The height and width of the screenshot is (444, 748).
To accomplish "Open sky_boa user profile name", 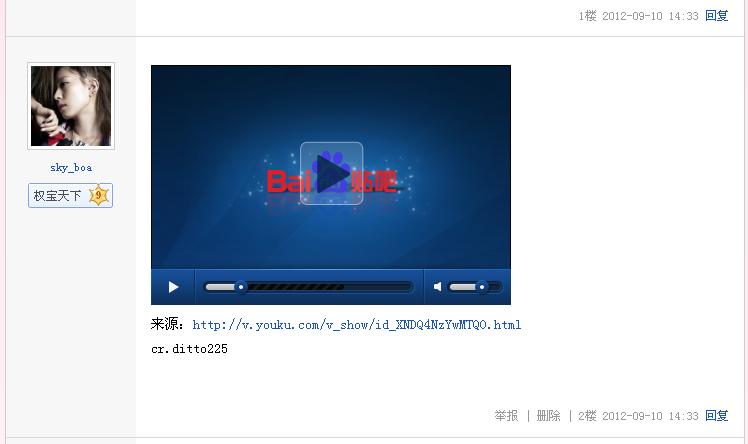I will [71, 167].
